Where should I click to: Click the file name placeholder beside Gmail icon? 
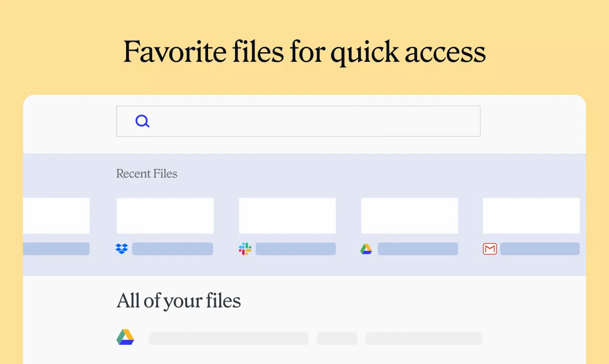click(x=540, y=249)
